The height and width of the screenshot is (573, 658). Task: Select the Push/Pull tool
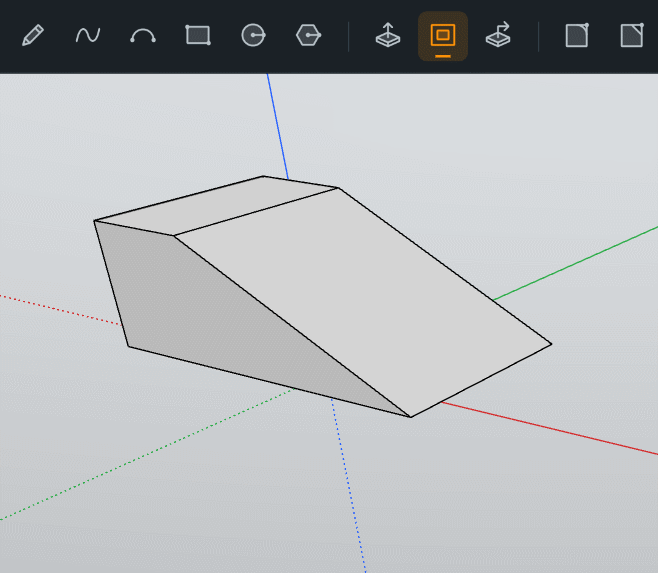click(388, 35)
